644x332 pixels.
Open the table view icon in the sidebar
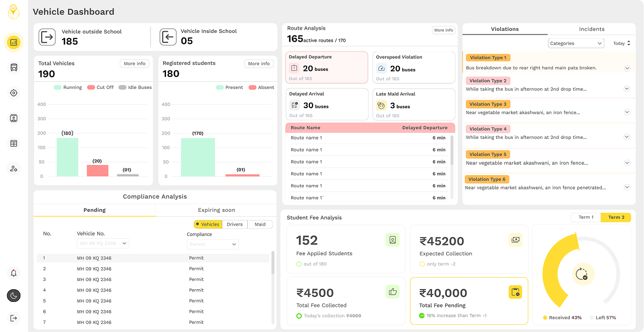pyautogui.click(x=14, y=143)
